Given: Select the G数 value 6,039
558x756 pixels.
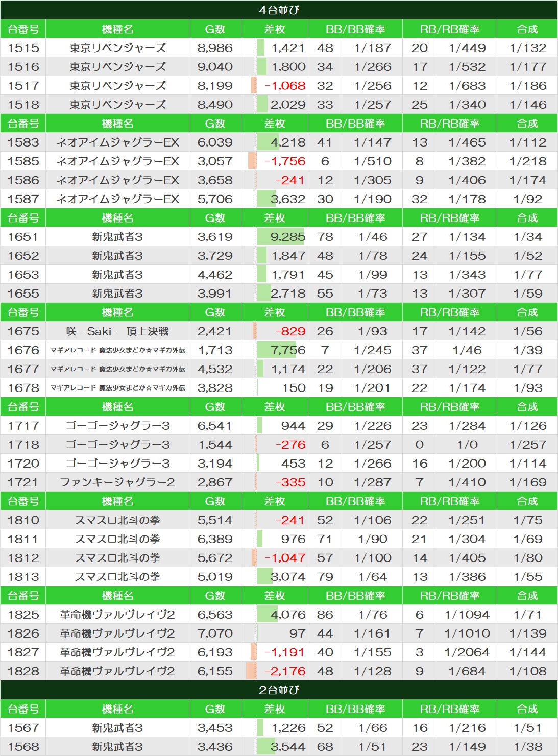Looking at the screenshot, I should tap(215, 142).
